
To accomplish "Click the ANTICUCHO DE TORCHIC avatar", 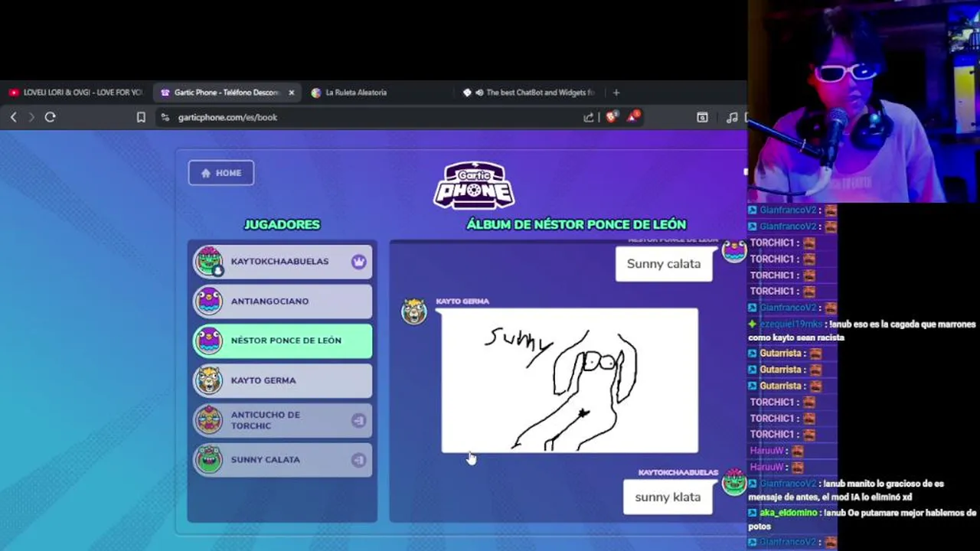I will [208, 420].
